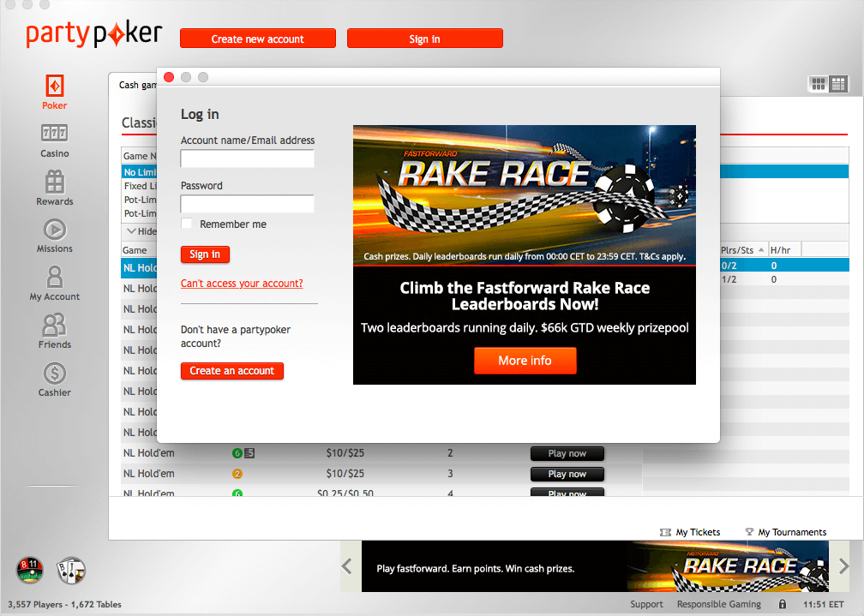Open the My Tournaments link

coord(792,532)
